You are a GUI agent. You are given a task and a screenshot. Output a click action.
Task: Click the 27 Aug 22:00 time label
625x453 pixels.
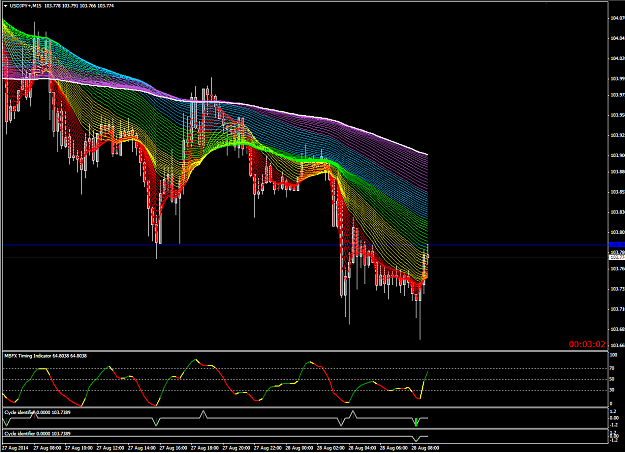point(268,448)
